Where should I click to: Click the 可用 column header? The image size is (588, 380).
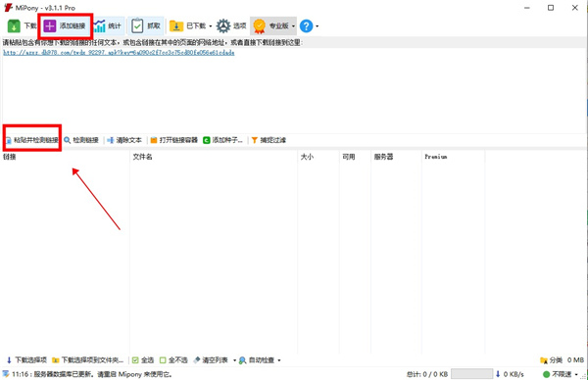355,157
